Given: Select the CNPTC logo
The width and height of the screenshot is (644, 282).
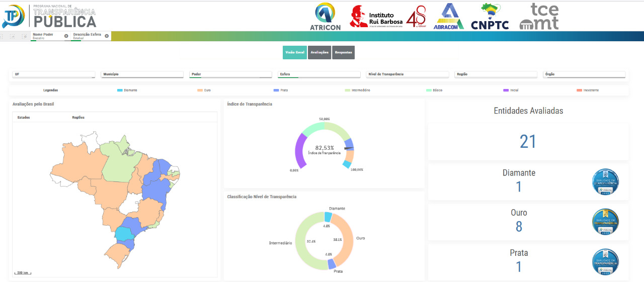Looking at the screenshot, I should [x=490, y=16].
